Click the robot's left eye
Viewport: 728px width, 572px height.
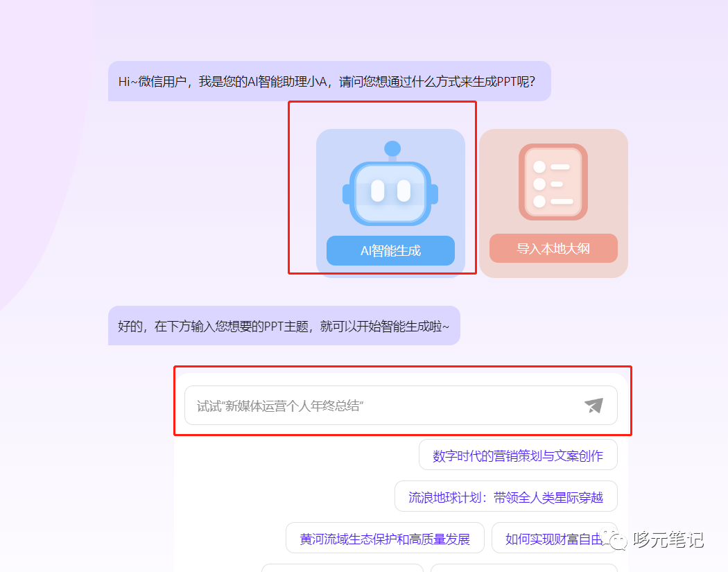[377, 191]
